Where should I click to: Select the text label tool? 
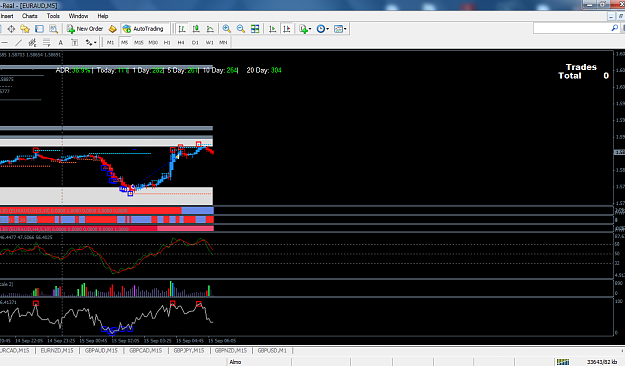coord(75,42)
